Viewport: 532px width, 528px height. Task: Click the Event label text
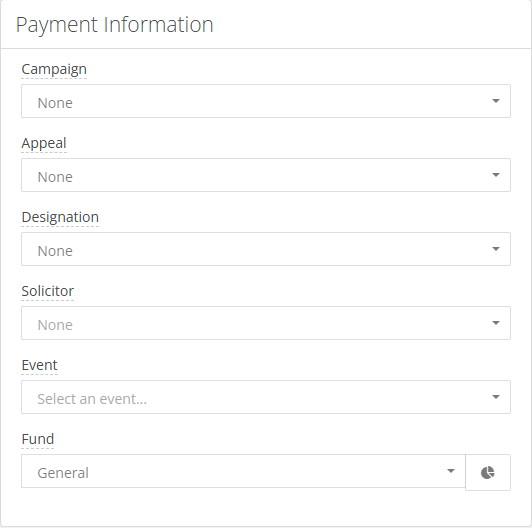(x=39, y=365)
